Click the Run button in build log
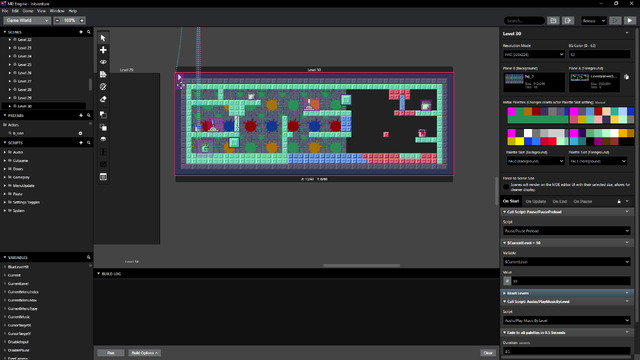The width and height of the screenshot is (640, 360). [x=111, y=353]
